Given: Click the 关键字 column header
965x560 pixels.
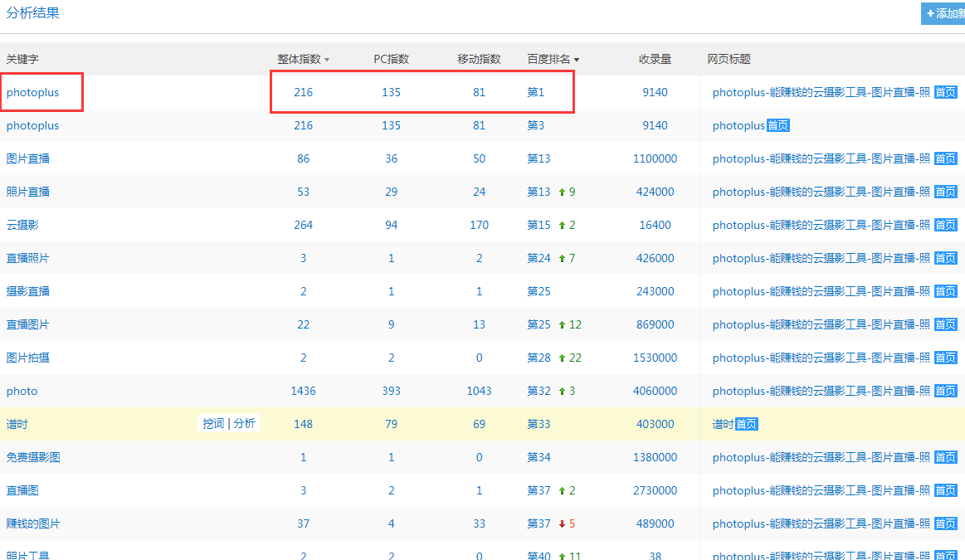Looking at the screenshot, I should point(22,59).
